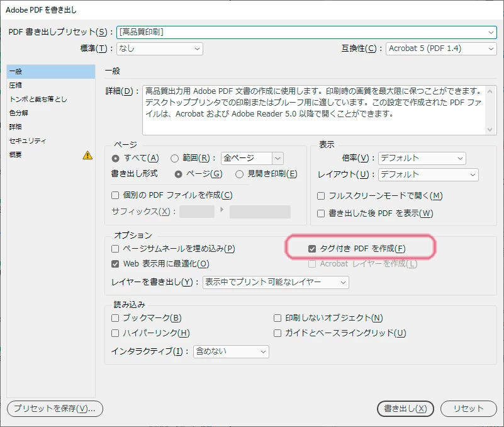Viewport: 504px width, 427px height.
Task: Check the ブックマーク include option
Action: [x=115, y=318]
